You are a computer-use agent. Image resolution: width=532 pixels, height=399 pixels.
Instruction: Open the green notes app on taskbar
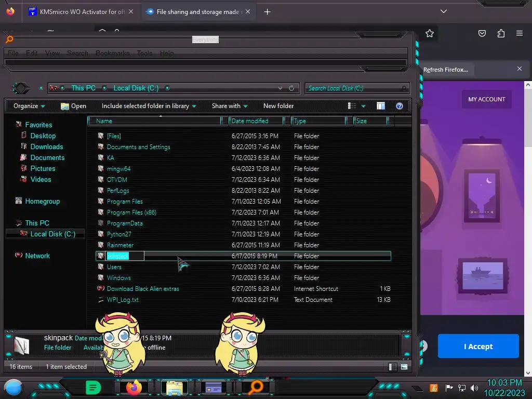[93, 388]
